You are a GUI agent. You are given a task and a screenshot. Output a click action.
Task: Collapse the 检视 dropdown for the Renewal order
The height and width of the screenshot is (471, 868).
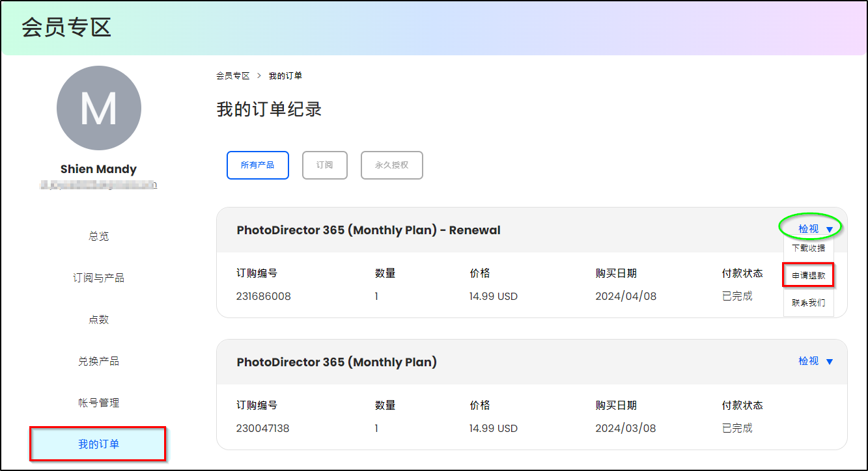click(x=816, y=229)
